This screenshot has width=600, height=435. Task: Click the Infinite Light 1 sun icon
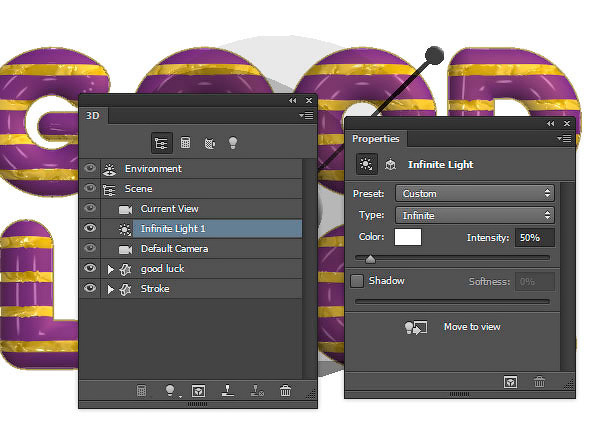point(124,229)
